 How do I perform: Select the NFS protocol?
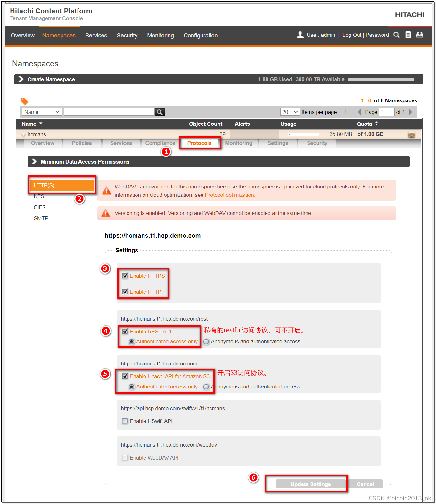pos(39,196)
